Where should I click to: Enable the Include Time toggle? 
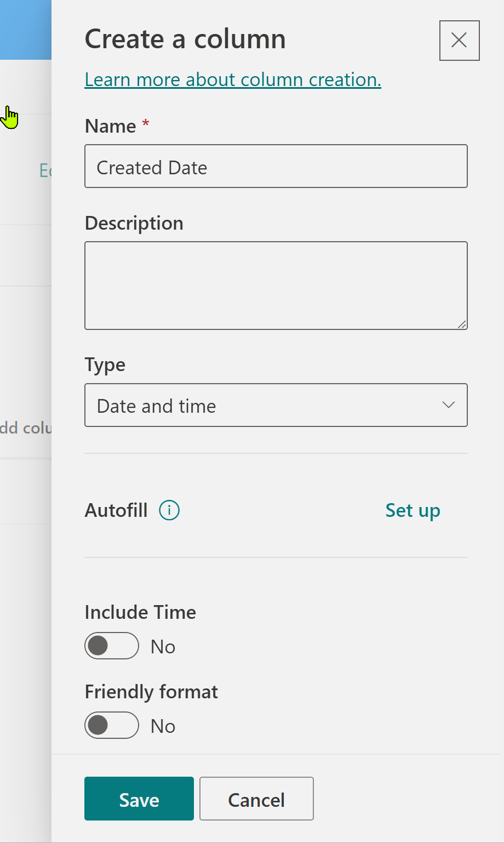pos(112,646)
